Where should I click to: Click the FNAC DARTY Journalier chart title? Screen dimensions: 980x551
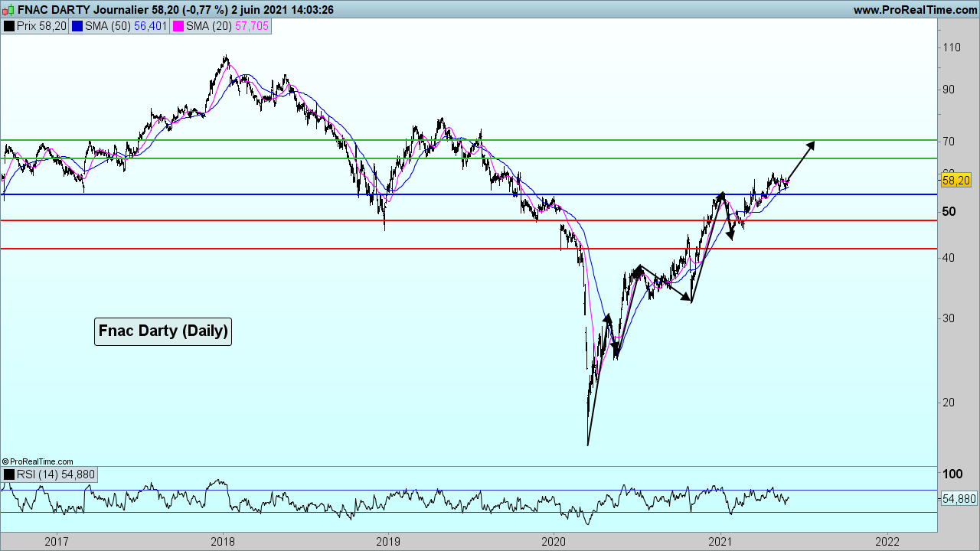pos(83,10)
